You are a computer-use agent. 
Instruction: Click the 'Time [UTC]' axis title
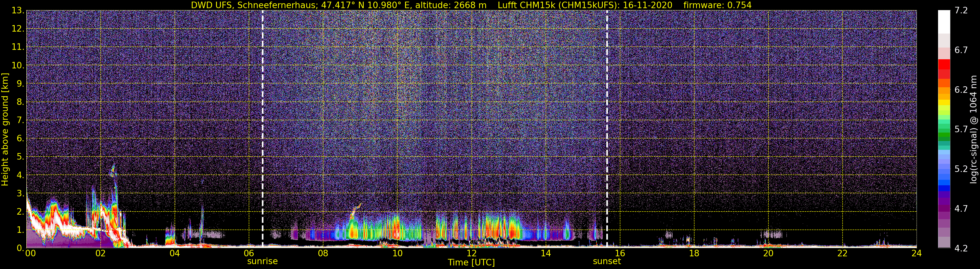pos(471,262)
